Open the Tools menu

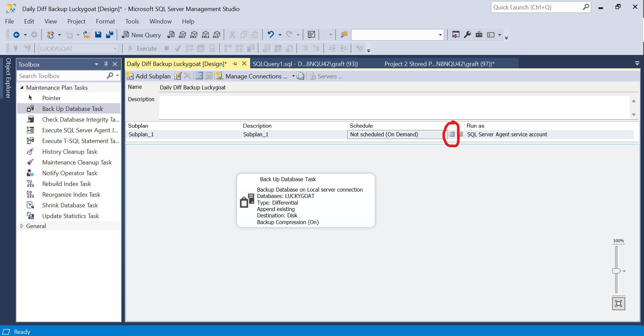pyautogui.click(x=132, y=21)
